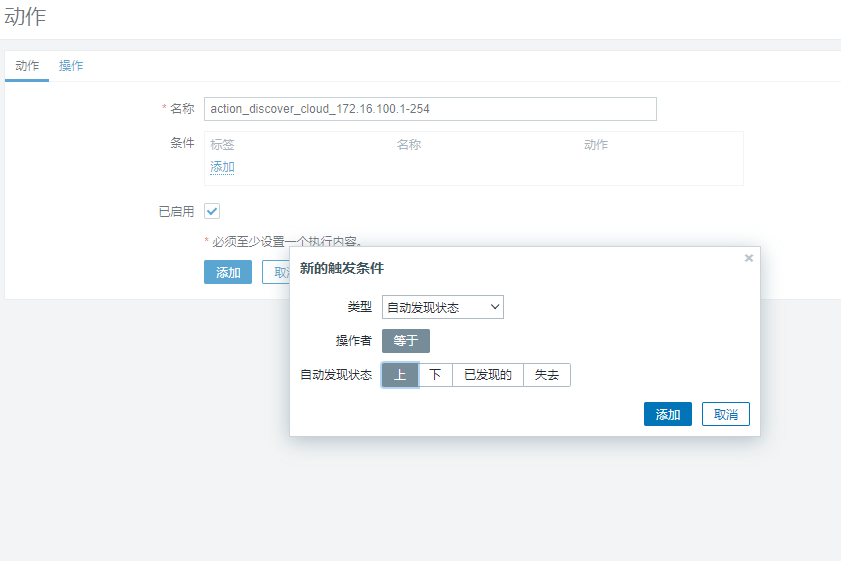Choose the 下 discovery status option
841x561 pixels.
click(435, 375)
